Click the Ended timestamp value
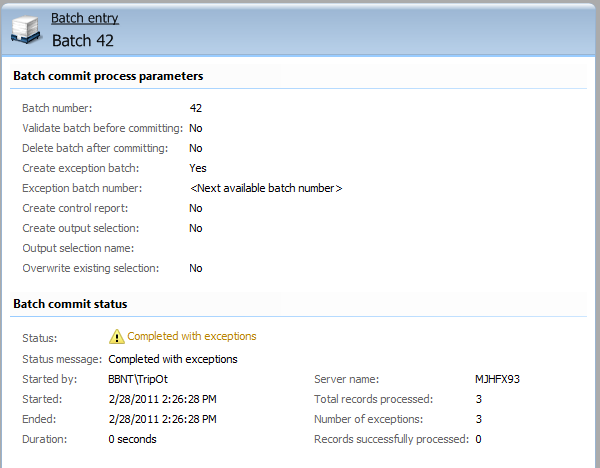 tap(163, 419)
